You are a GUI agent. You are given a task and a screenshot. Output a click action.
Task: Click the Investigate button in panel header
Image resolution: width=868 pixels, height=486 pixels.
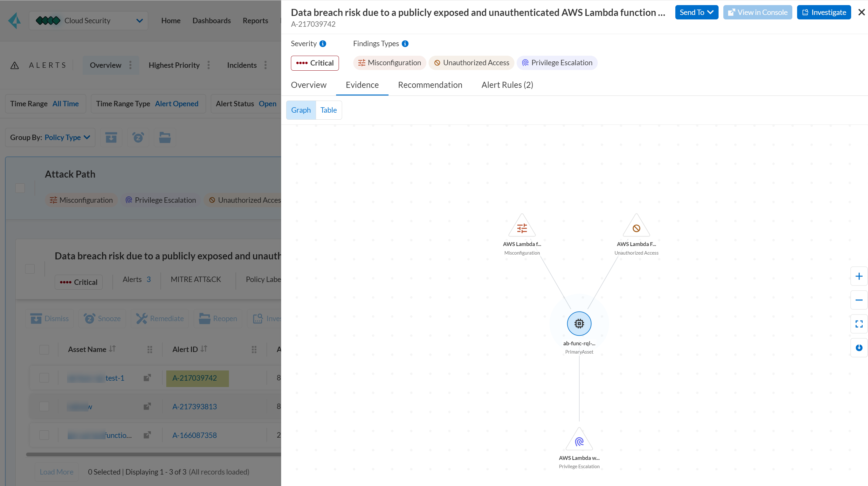[823, 12]
